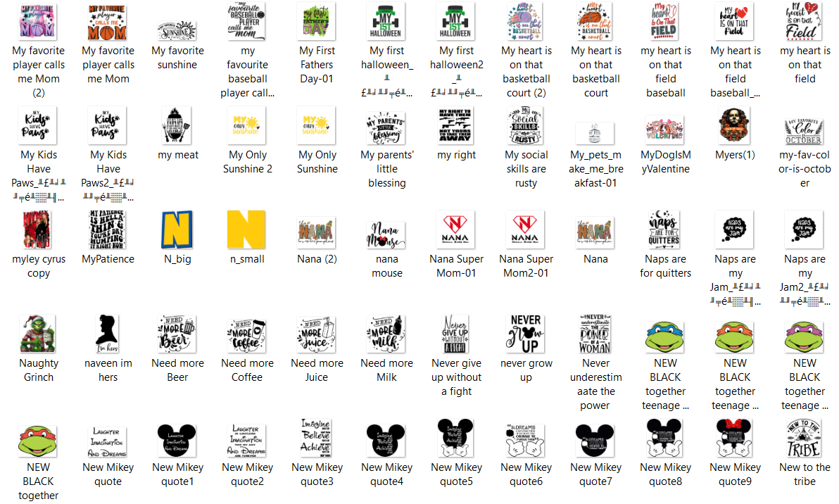Click the My First Fathers Day-01 file
The image size is (839, 504).
click(x=317, y=21)
